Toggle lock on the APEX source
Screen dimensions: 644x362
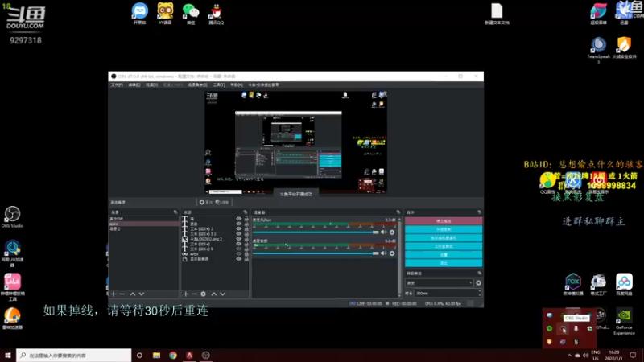pyautogui.click(x=246, y=254)
